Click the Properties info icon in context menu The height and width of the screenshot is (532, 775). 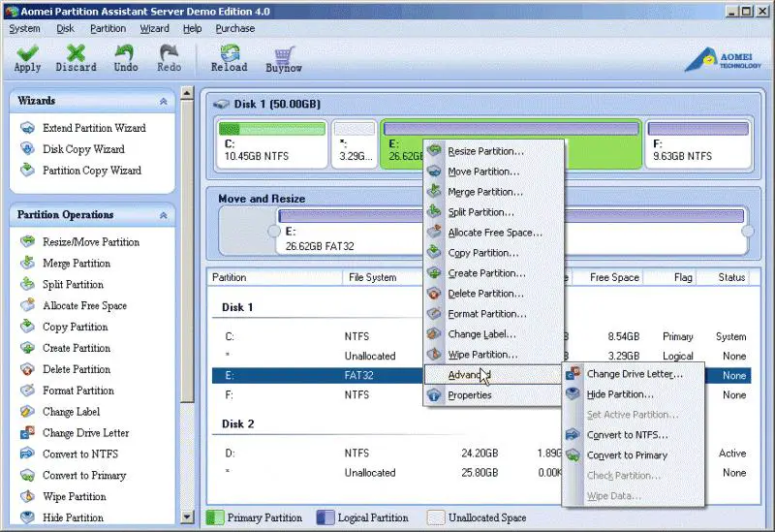pos(434,395)
